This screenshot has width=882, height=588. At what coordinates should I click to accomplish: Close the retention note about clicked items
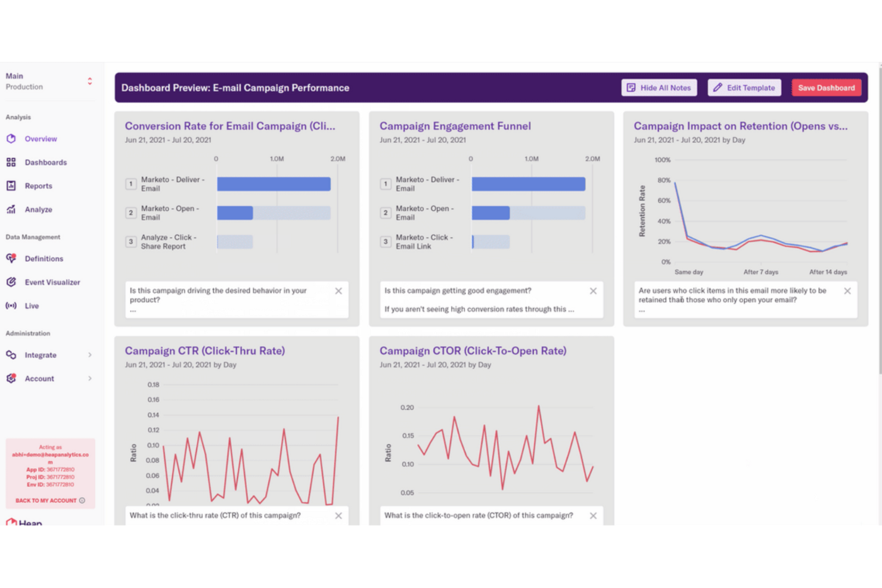tap(847, 291)
